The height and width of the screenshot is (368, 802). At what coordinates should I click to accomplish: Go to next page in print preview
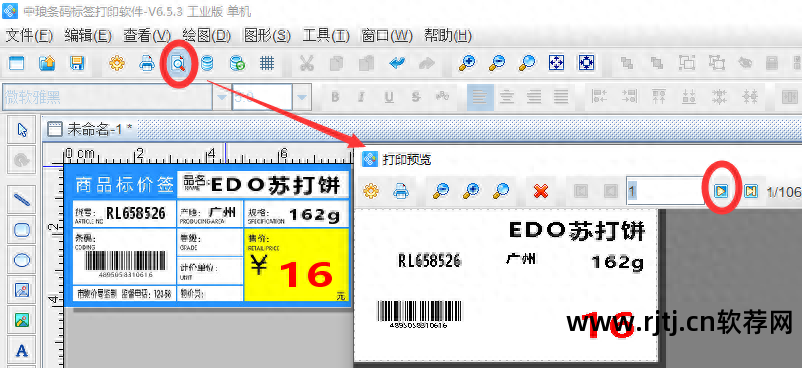point(721,191)
